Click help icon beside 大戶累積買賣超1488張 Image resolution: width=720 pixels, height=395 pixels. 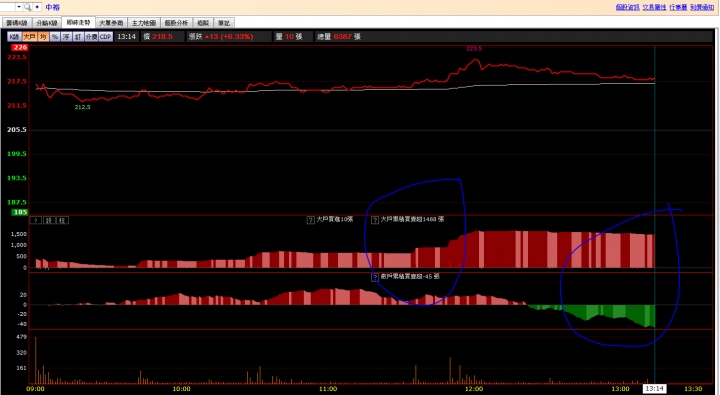tap(375, 220)
